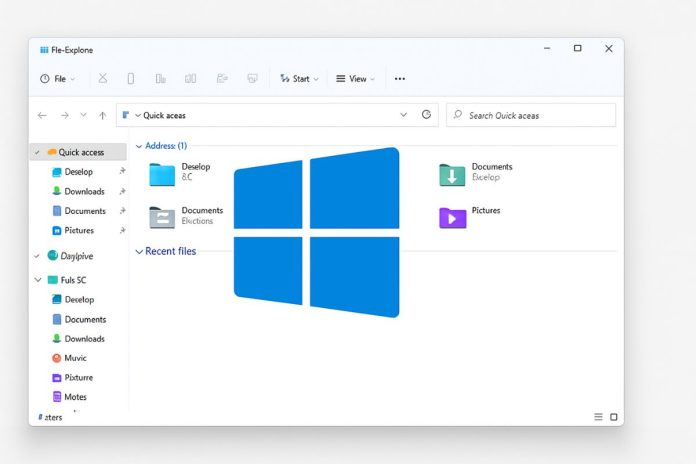The height and width of the screenshot is (464, 696).
Task: Open the View dropdown menu
Action: [355, 79]
